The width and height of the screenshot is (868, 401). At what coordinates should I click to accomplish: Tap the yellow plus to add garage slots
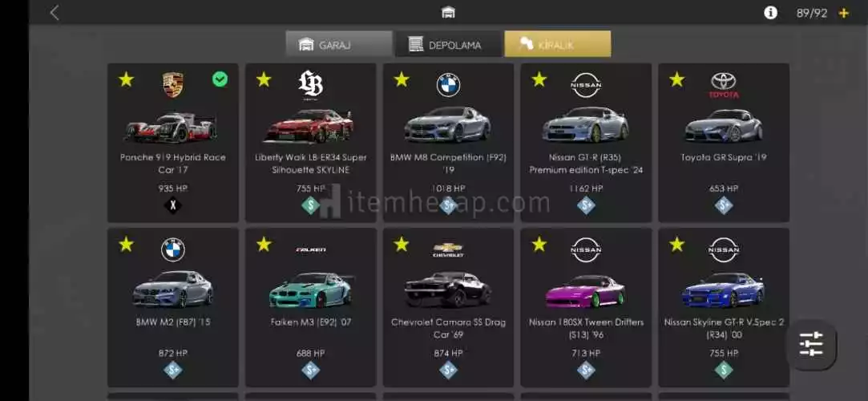pos(844,13)
